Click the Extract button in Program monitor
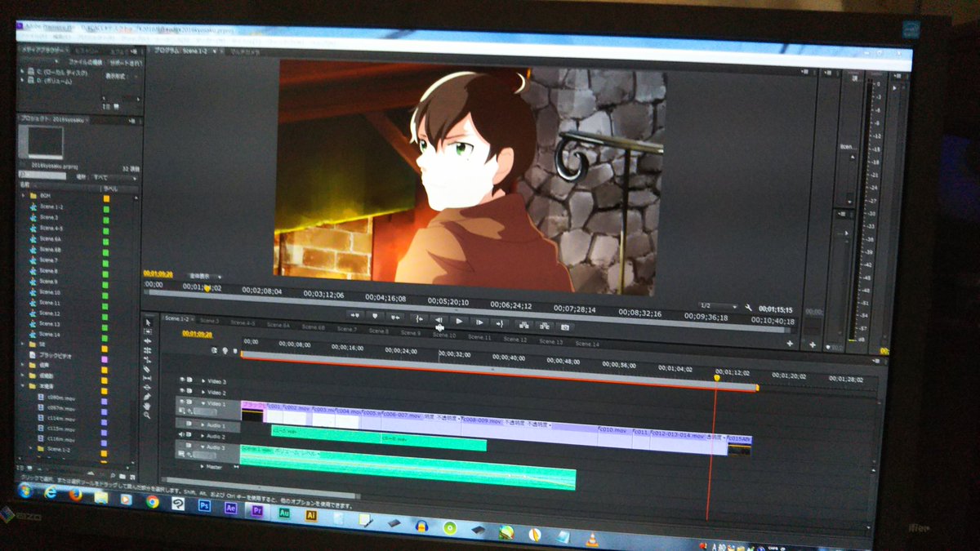The width and height of the screenshot is (980, 551). coord(544,326)
